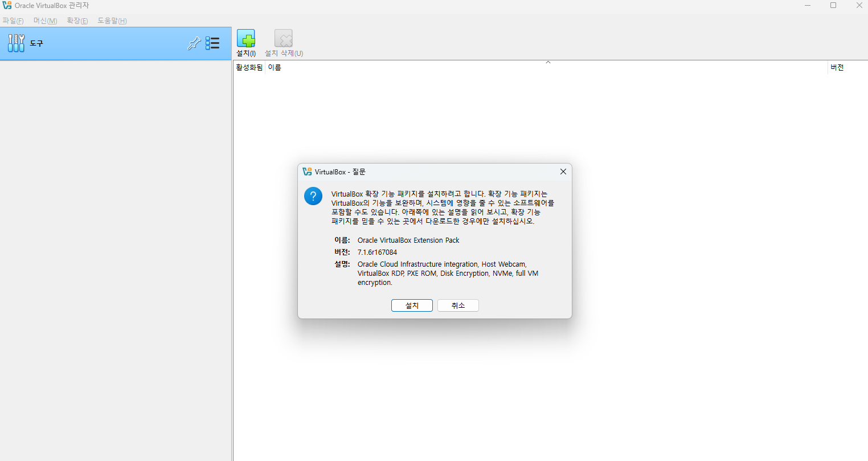Click the dialog title 'VirtualBox - 질문'
The width and height of the screenshot is (868, 461).
click(340, 172)
